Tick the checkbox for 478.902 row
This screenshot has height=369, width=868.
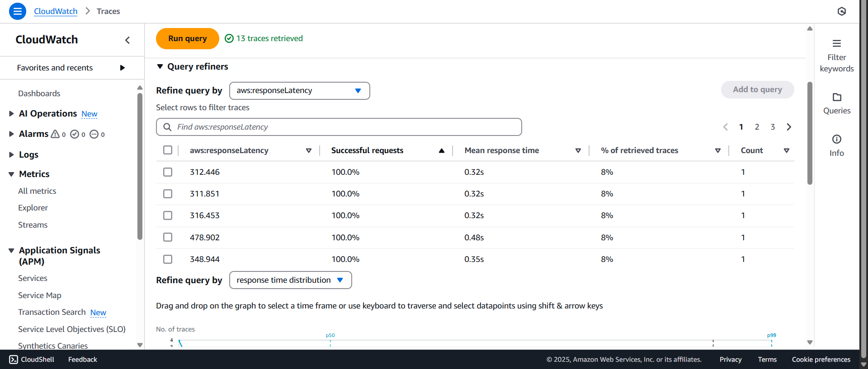168,238
